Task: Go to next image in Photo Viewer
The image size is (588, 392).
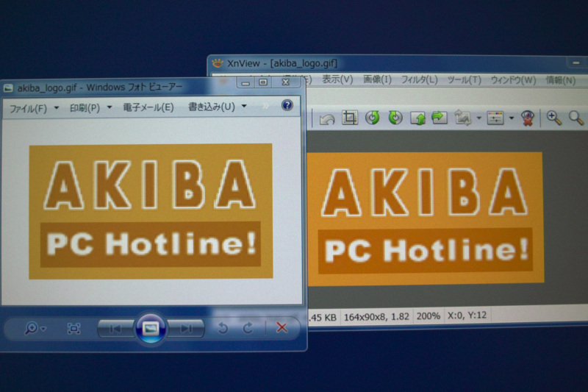Action: click(186, 329)
